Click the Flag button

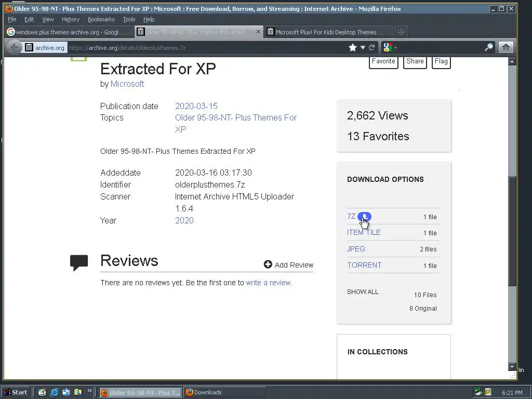tap(441, 61)
